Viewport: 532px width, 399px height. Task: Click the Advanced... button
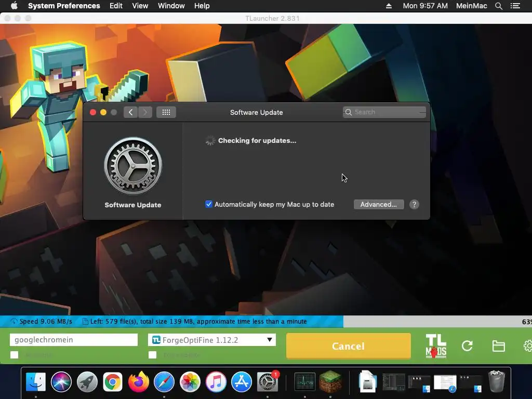(x=379, y=205)
